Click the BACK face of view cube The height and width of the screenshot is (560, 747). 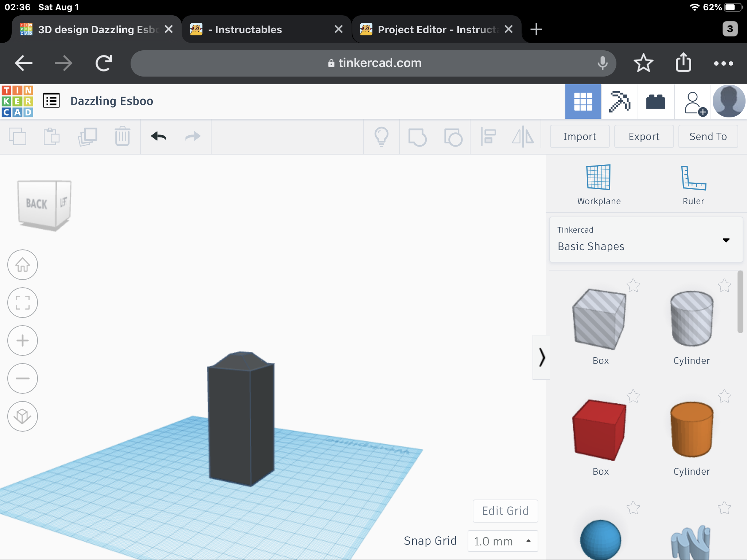pos(36,203)
